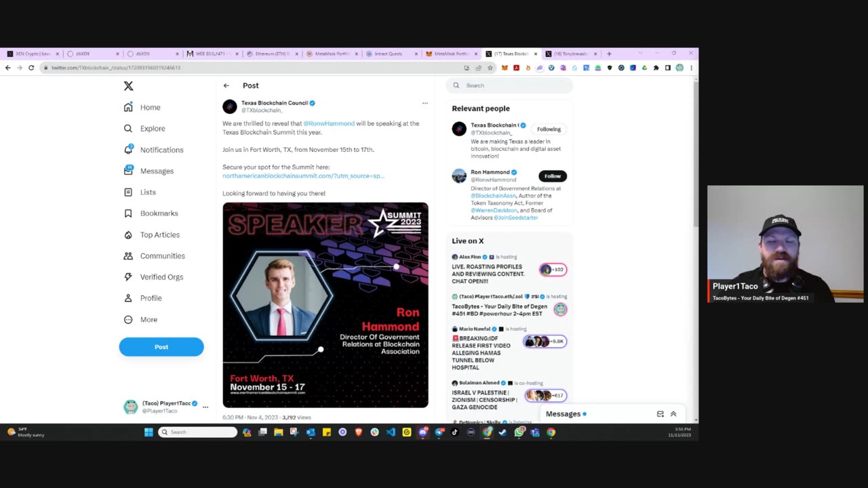Open Discord from the taskbar
Screen dimensions: 868x488
click(x=423, y=432)
